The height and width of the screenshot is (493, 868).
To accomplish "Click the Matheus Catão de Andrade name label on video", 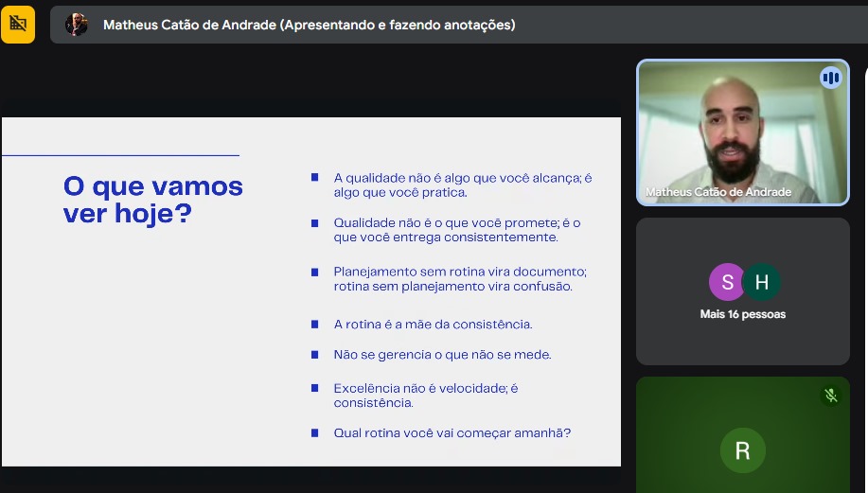I will (717, 192).
